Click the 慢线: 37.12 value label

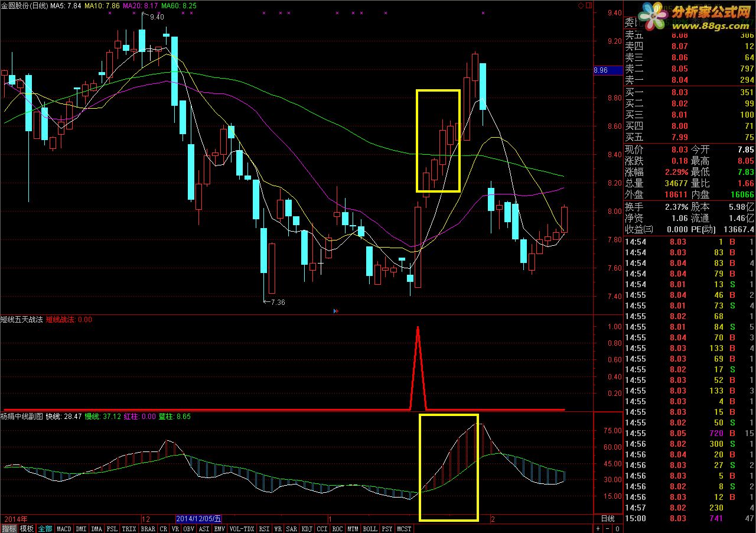click(103, 416)
